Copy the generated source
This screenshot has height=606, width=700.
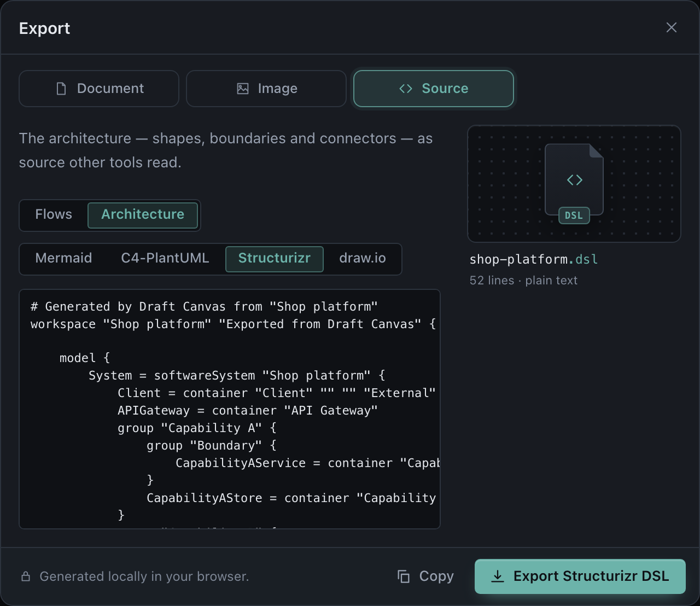(426, 576)
